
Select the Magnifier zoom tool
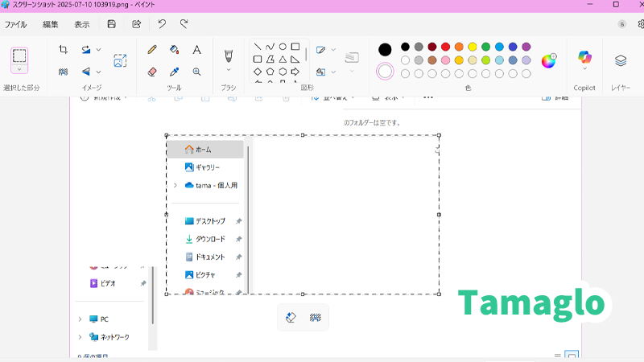click(x=196, y=72)
